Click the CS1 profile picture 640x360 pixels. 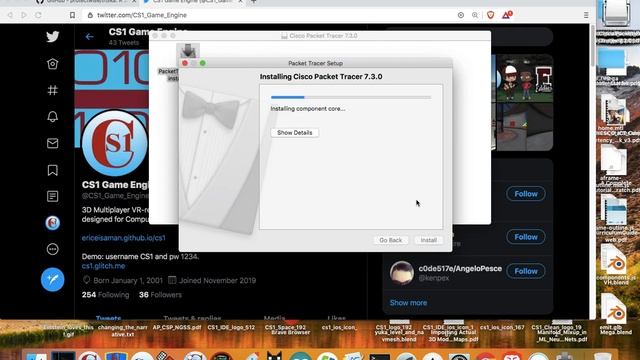pos(115,143)
